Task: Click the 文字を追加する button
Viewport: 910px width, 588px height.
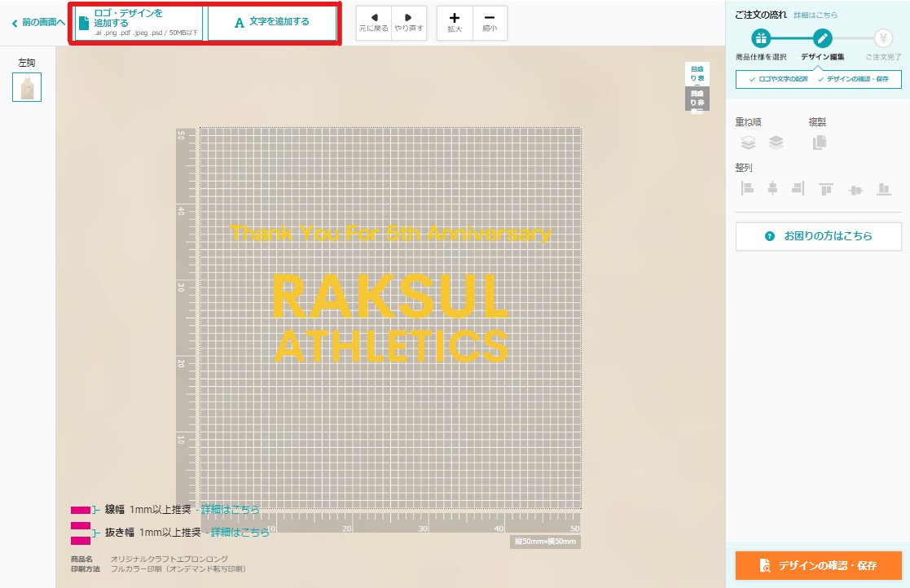Action: point(272,23)
